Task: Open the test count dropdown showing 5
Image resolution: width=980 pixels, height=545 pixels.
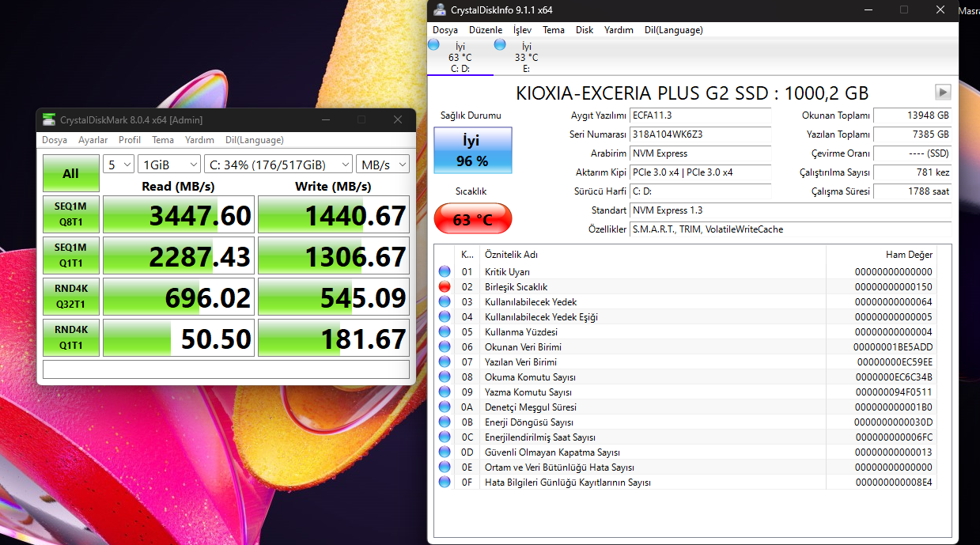Action: 118,164
